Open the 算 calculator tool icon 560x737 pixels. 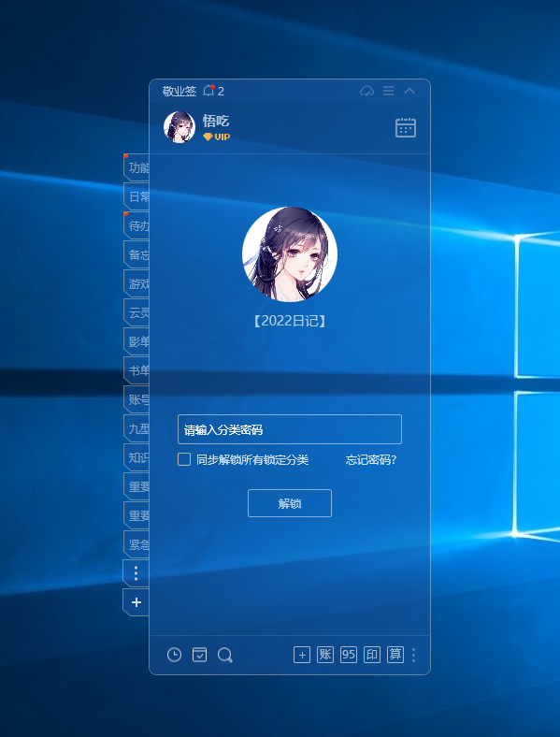(x=395, y=655)
